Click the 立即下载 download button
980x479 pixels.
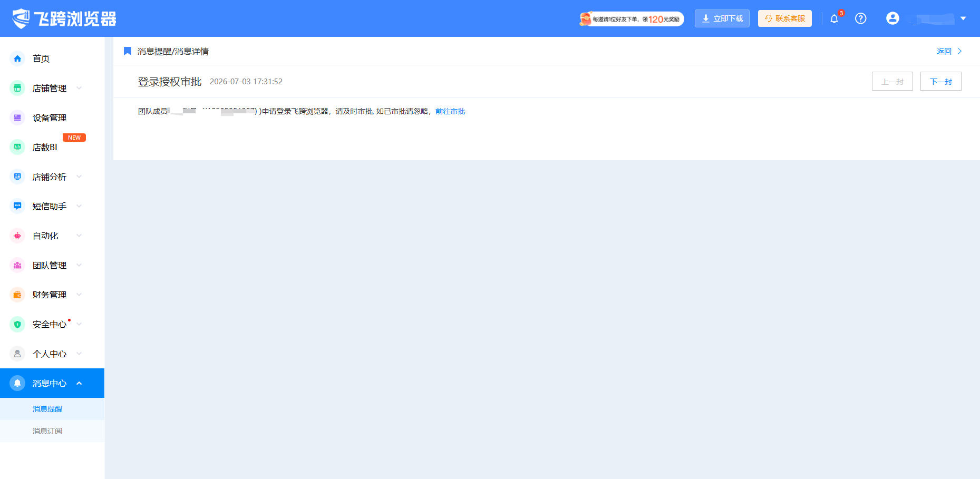coord(722,18)
